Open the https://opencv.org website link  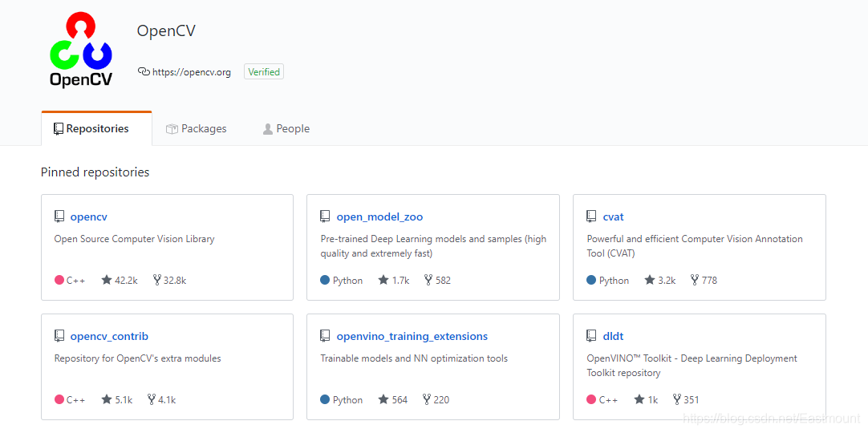click(191, 72)
